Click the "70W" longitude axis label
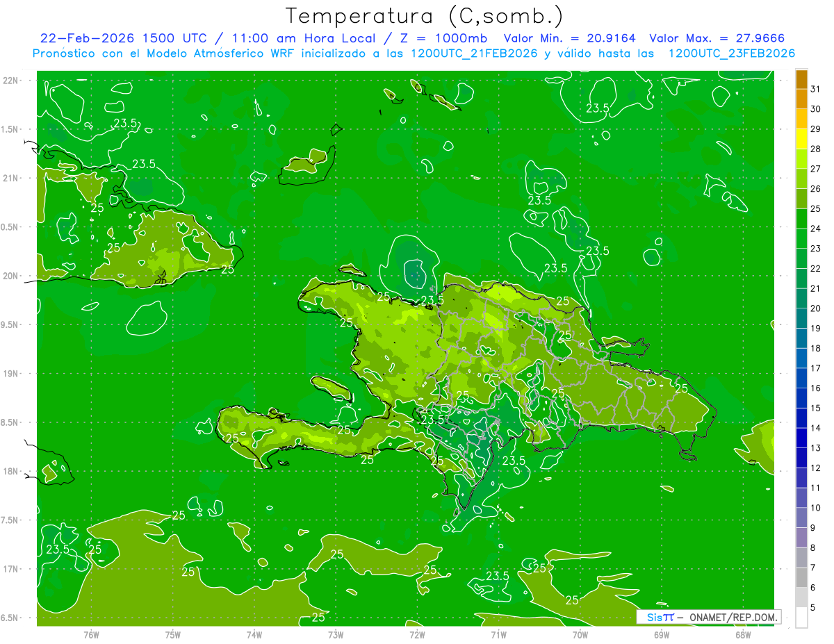834x644 pixels. tap(580, 634)
